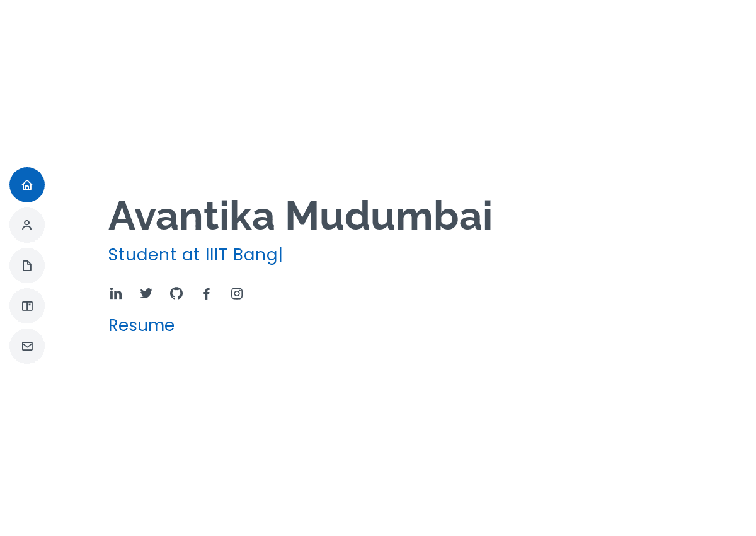This screenshot has height=536, width=756.
Task: Follow the camera-shaped social media link
Action: pyautogui.click(x=237, y=293)
